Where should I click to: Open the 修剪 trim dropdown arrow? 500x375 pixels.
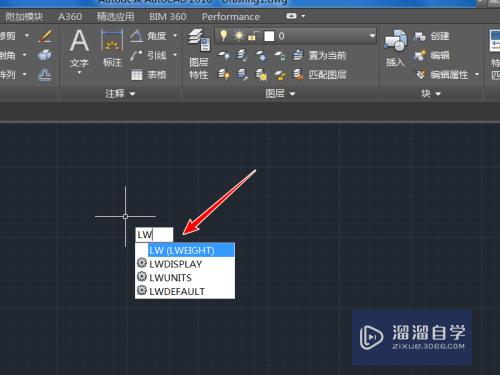(27, 35)
